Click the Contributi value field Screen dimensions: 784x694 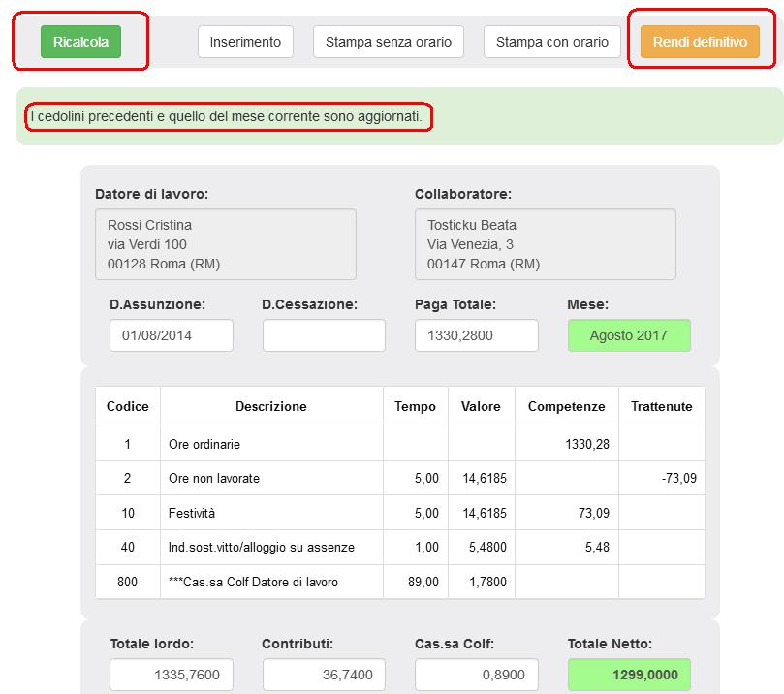pos(324,676)
